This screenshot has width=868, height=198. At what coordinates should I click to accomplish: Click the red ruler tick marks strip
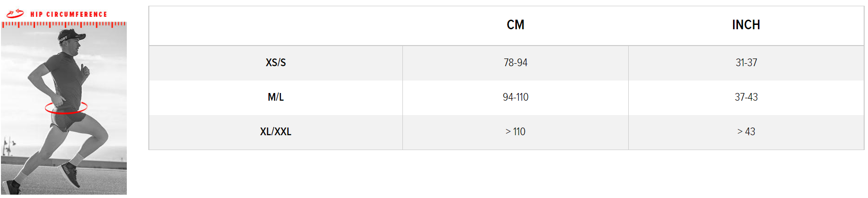(x=64, y=24)
